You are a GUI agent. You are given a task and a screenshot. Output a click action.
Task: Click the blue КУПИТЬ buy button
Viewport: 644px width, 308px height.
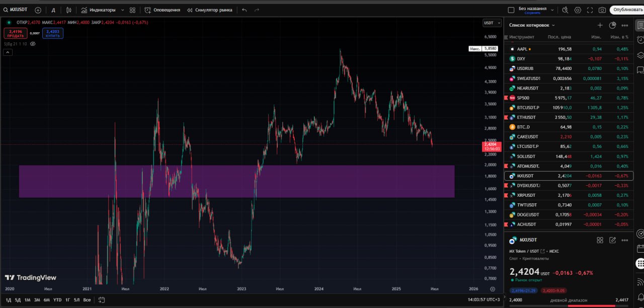[x=53, y=33]
